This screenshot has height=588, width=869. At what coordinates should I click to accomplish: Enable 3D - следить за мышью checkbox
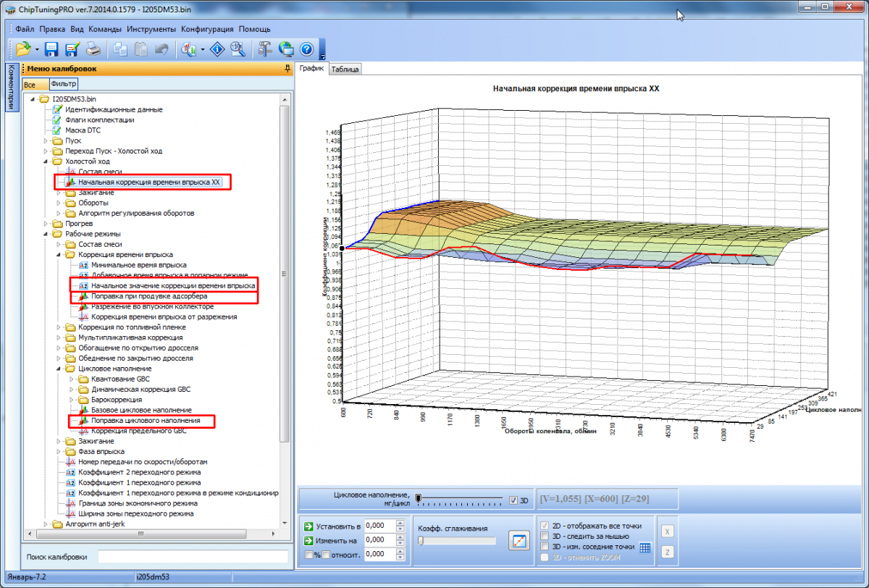[x=545, y=536]
